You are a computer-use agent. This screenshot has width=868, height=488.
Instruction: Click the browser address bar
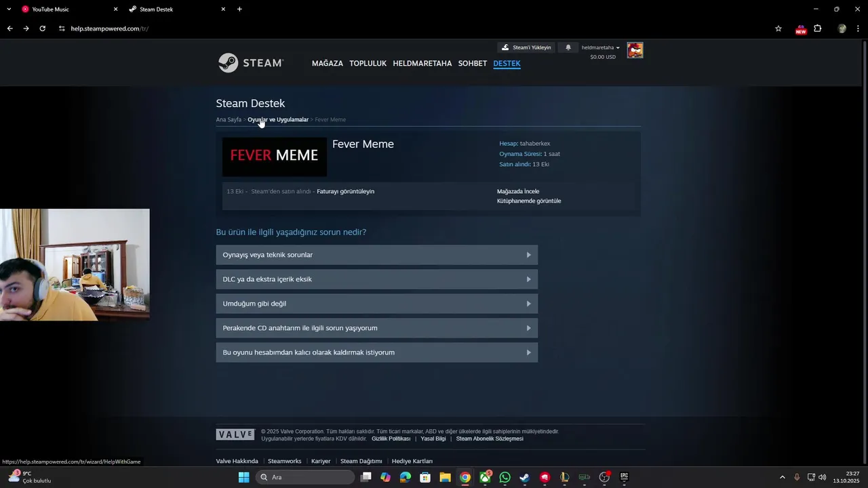click(414, 28)
